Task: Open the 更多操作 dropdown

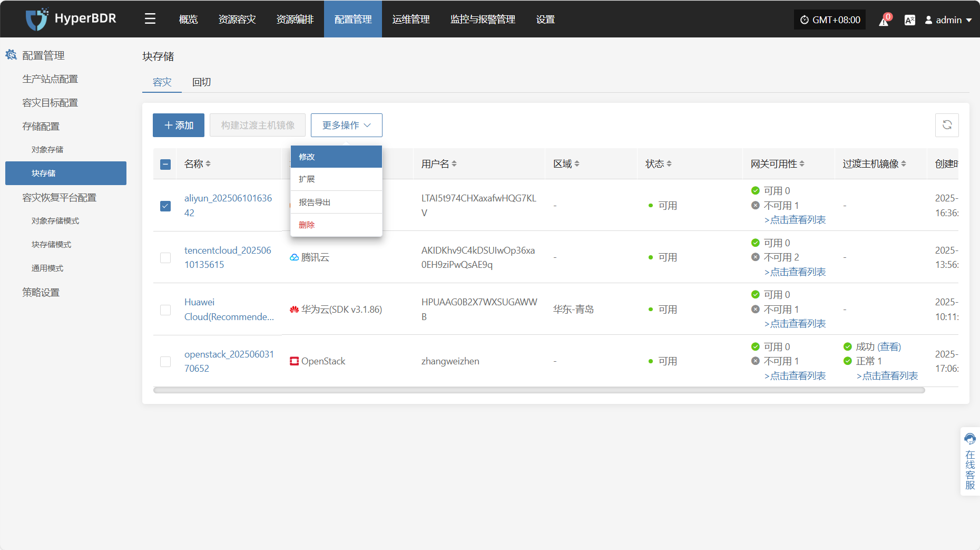Action: [x=347, y=125]
